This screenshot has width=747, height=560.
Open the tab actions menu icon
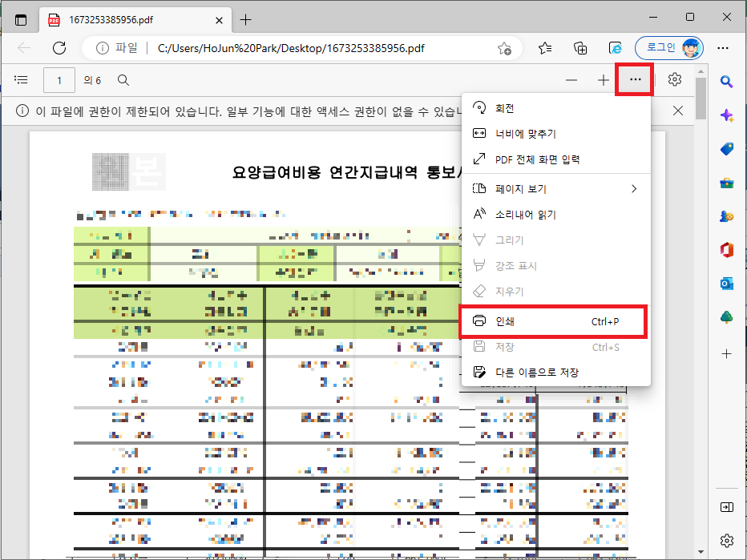(21, 20)
